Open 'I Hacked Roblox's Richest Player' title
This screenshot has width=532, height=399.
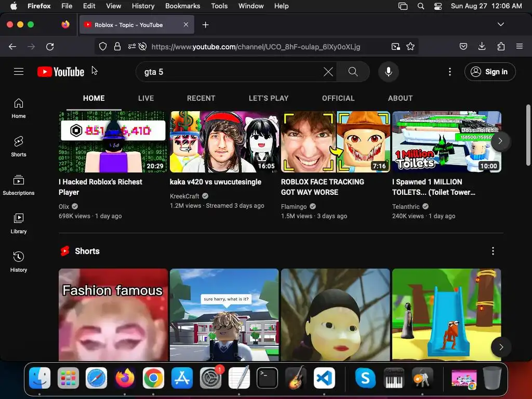(100, 187)
